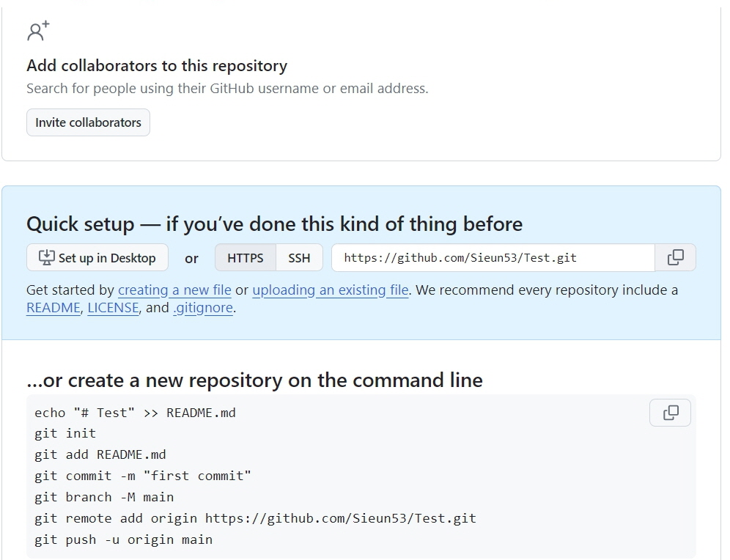This screenshot has width=730, height=560.
Task: Open the .gitignore link
Action: (x=203, y=308)
